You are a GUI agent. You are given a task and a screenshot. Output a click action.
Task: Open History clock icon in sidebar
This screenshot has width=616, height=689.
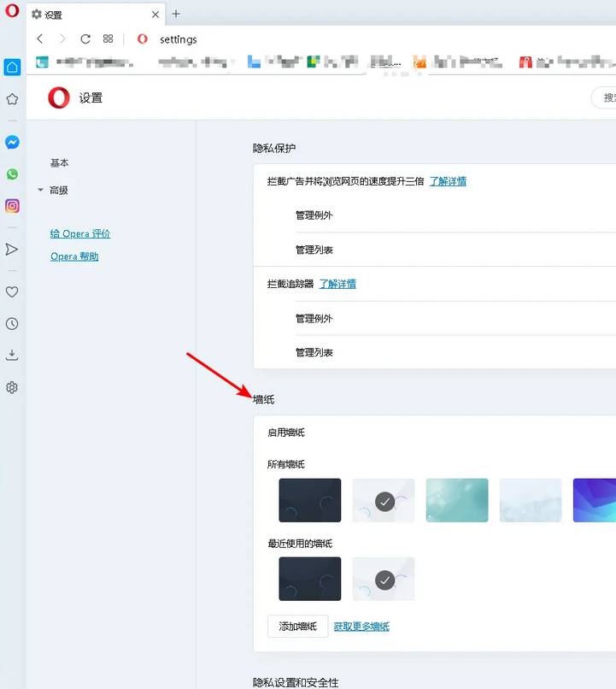[x=12, y=324]
